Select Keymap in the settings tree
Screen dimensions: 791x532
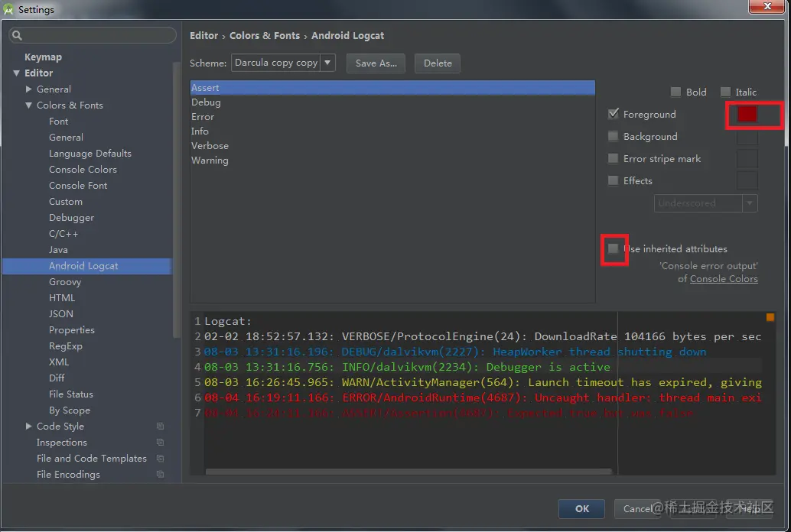click(x=43, y=57)
